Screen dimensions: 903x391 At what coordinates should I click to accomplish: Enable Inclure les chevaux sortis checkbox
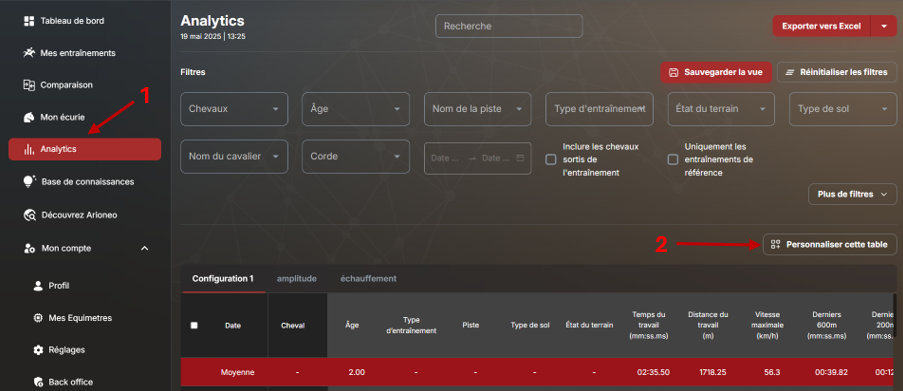pos(551,160)
